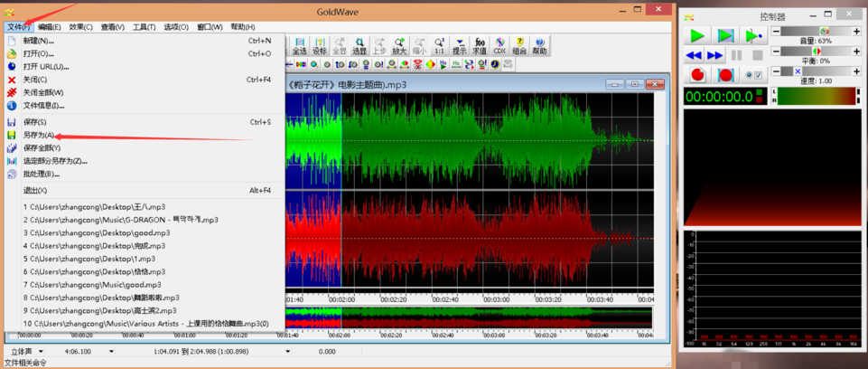Viewport: 868px width, 369px height.
Task: Open the CDX tool from toolbar
Action: point(499,46)
